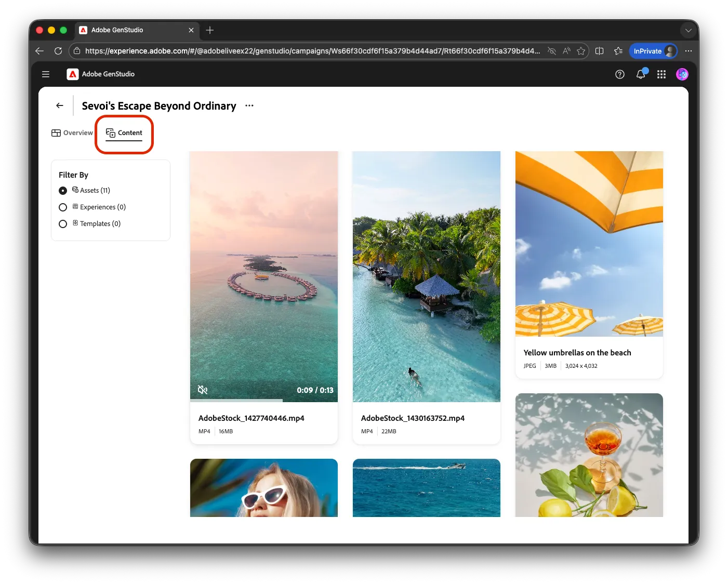Open browser Settings and more menu

689,51
